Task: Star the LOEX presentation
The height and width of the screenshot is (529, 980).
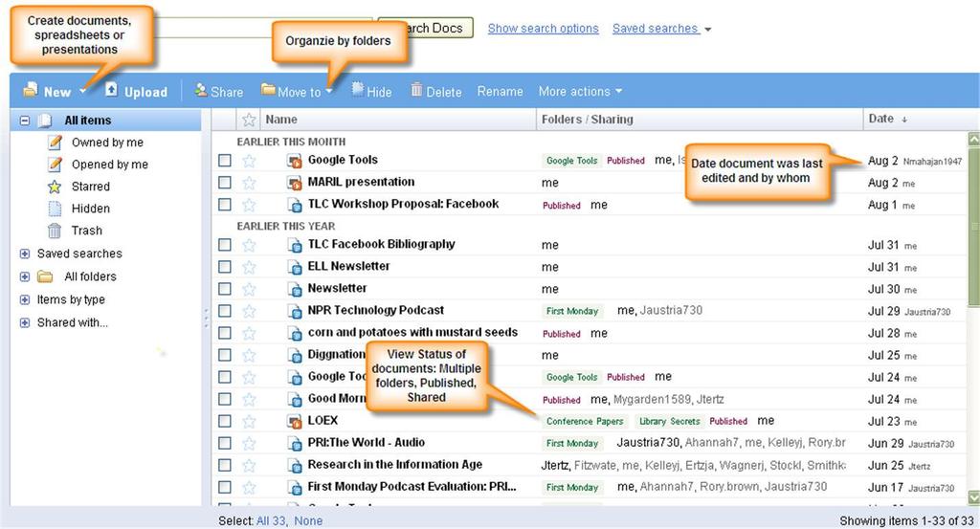Action: pos(249,422)
